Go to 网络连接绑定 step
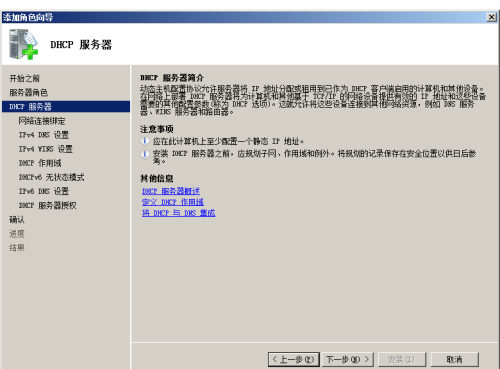This screenshot has width=500, height=369. click(x=42, y=121)
